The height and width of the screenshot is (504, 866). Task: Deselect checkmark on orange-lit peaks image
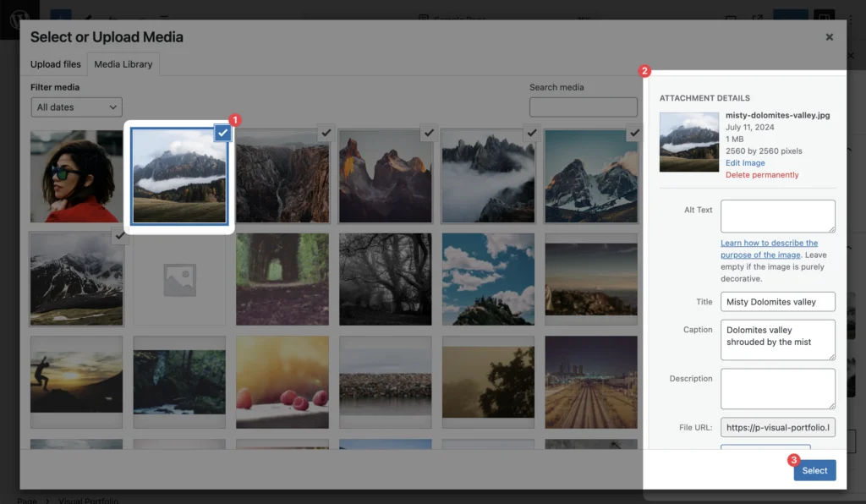(429, 133)
